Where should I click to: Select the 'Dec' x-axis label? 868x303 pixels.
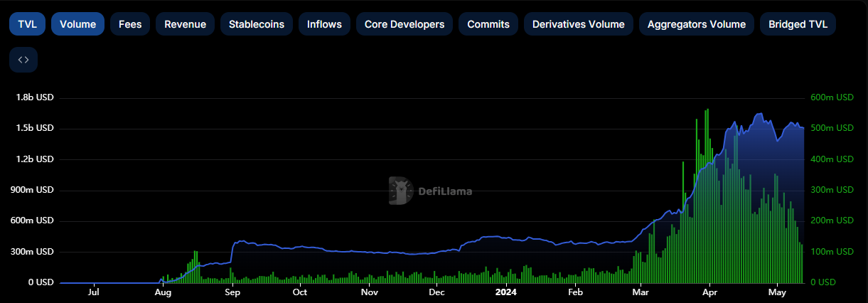point(436,292)
